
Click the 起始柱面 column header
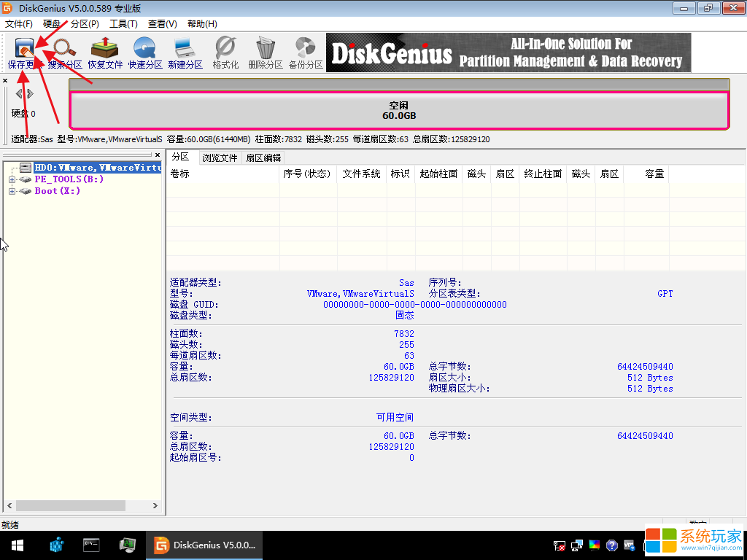[x=438, y=174]
